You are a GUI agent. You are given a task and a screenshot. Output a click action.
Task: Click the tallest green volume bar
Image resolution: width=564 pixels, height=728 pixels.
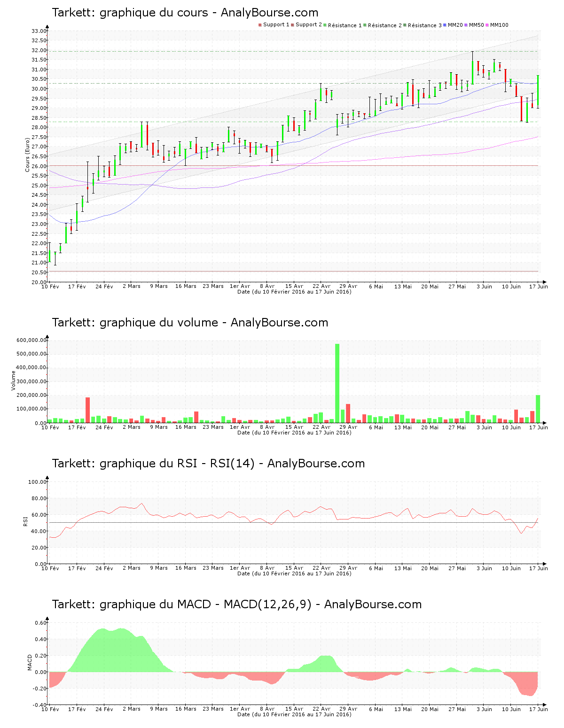(x=337, y=383)
